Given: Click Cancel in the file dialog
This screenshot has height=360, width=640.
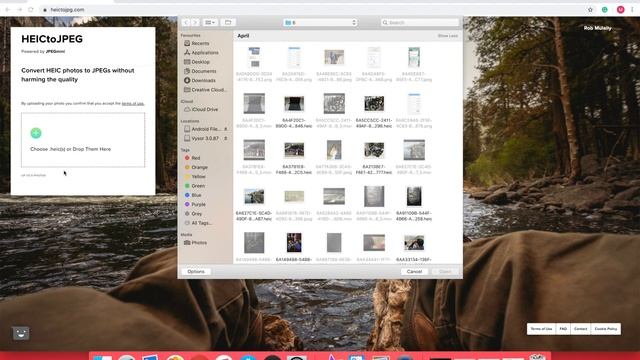Looking at the screenshot, I should tap(414, 272).
